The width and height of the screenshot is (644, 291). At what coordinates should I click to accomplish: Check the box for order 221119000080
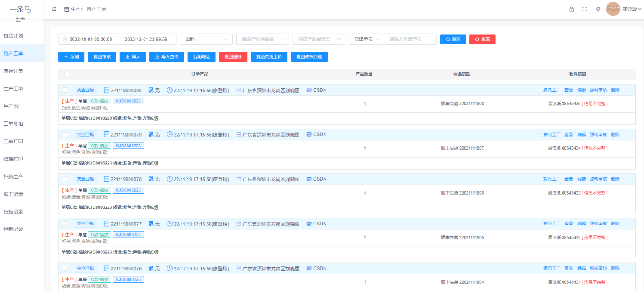coord(65,90)
